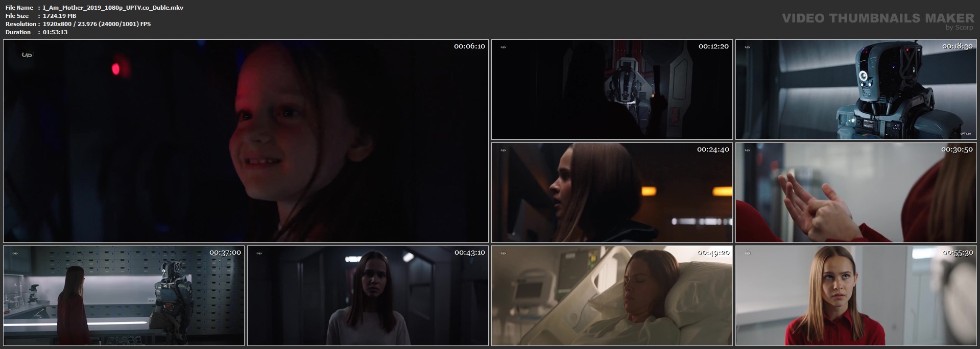Select the thumbnail stamped 00:55:30
This screenshot has width=980, height=349.
click(856, 295)
